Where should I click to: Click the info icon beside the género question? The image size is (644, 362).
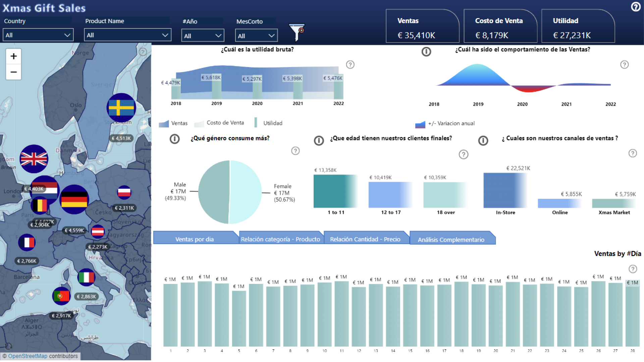tap(175, 139)
